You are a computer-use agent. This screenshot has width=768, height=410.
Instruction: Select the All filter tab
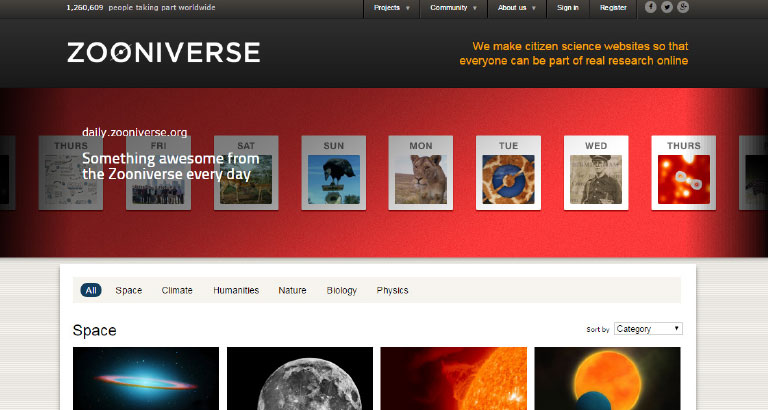(x=91, y=290)
